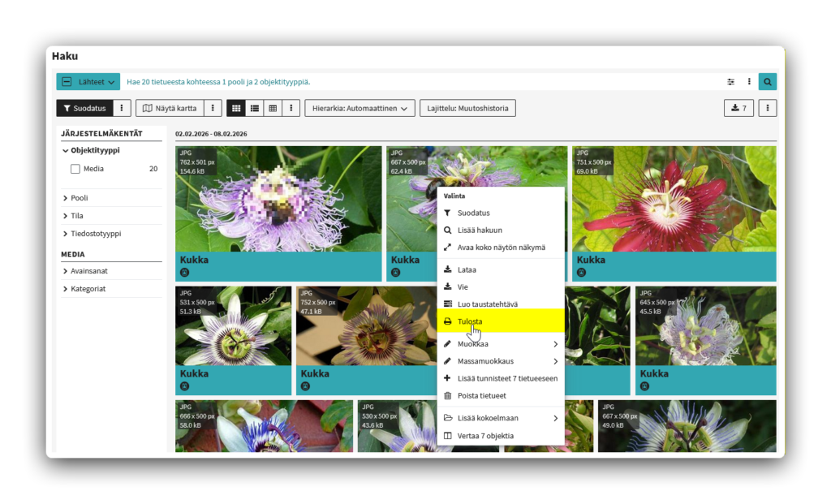Toggle the Suodatus filter panel button
Image resolution: width=831 pixels, height=504 pixels.
84,108
